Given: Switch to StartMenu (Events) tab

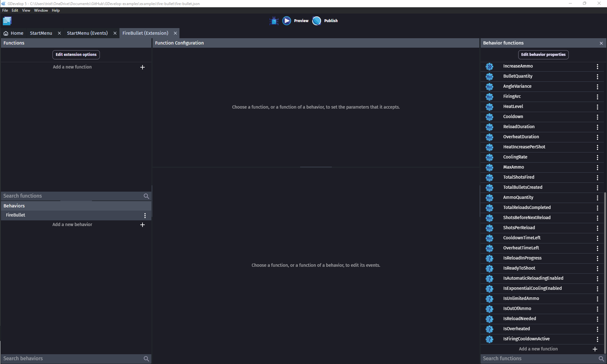Looking at the screenshot, I should pyautogui.click(x=87, y=33).
